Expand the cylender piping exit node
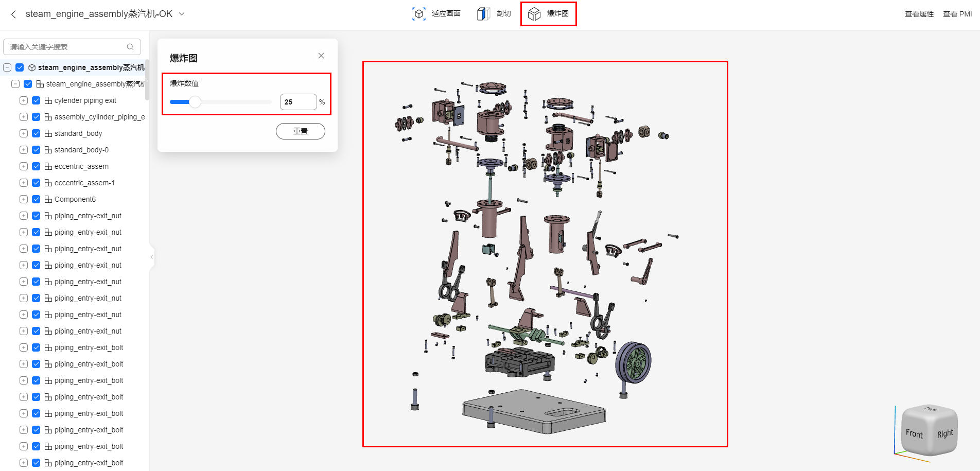Screen dimensions: 980x471 pos(24,100)
